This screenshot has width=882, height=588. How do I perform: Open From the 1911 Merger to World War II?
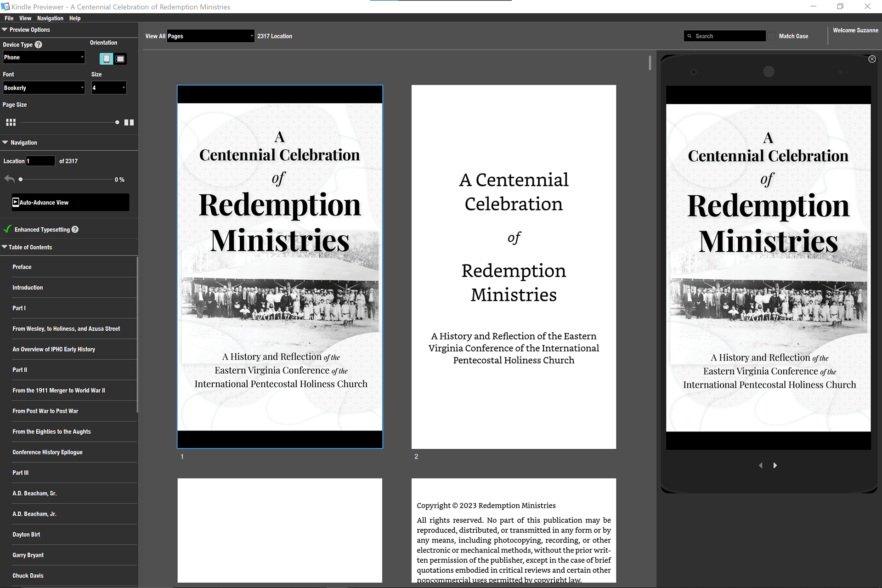pos(74,390)
